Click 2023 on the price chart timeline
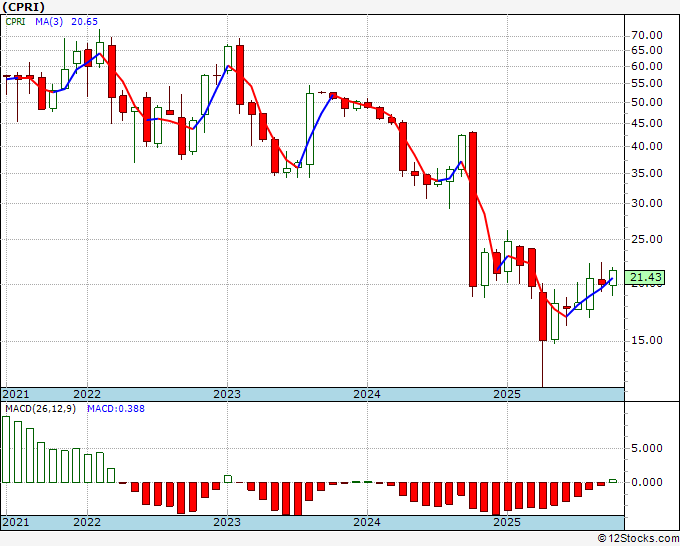 click(227, 394)
